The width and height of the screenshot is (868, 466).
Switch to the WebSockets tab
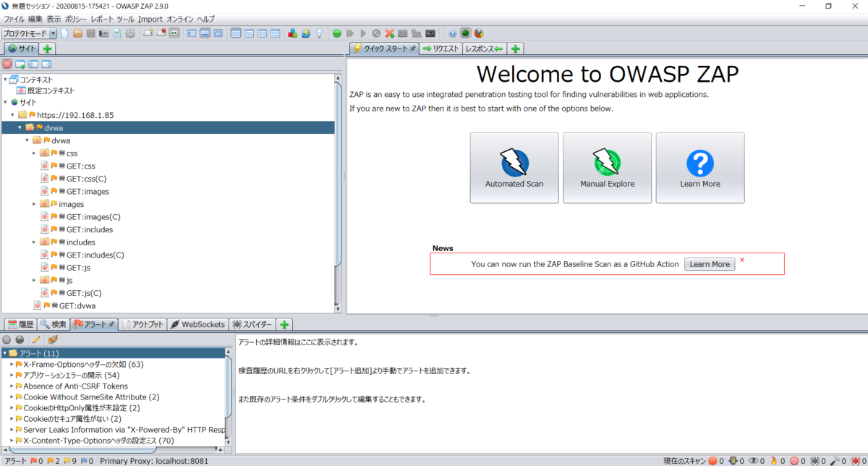pyautogui.click(x=197, y=325)
